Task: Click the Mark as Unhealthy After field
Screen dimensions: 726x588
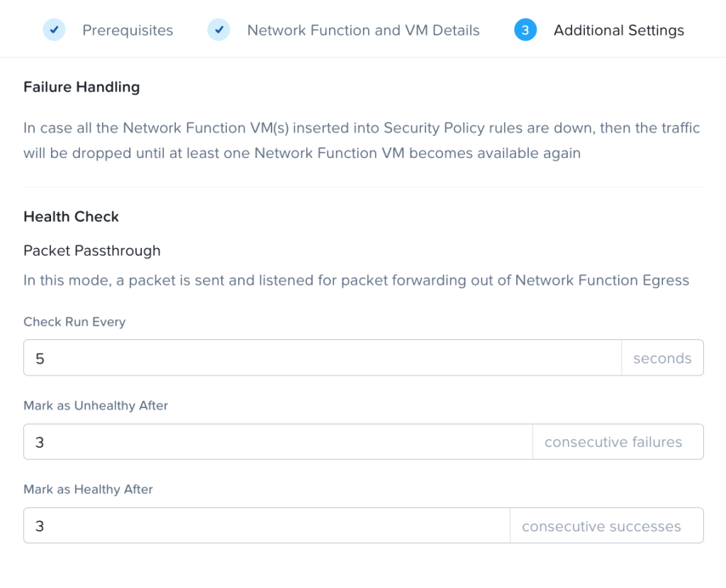Action: [278, 442]
